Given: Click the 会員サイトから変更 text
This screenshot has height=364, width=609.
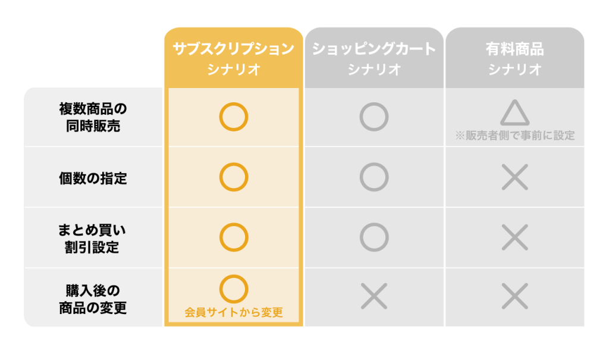Looking at the screenshot, I should click(x=233, y=312).
